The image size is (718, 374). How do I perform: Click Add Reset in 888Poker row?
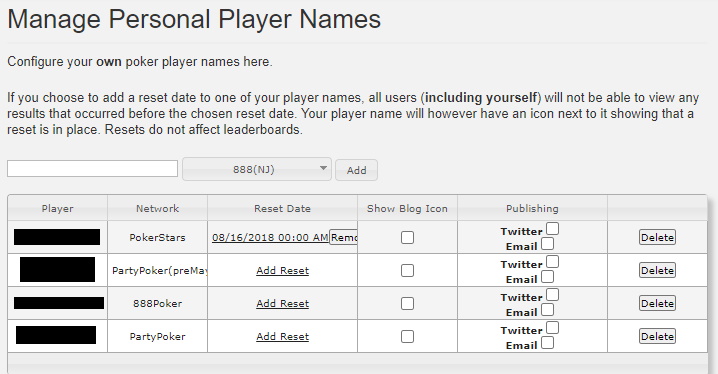tap(283, 304)
